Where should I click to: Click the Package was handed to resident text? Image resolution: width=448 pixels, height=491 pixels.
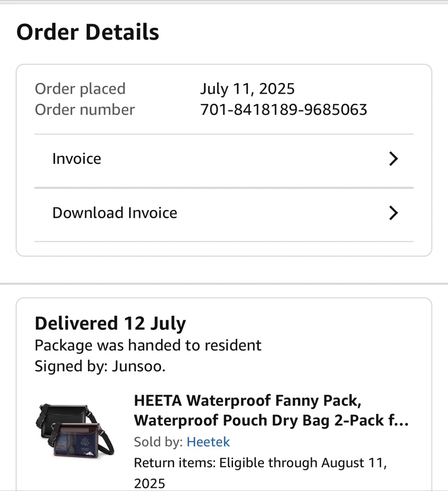tap(148, 345)
